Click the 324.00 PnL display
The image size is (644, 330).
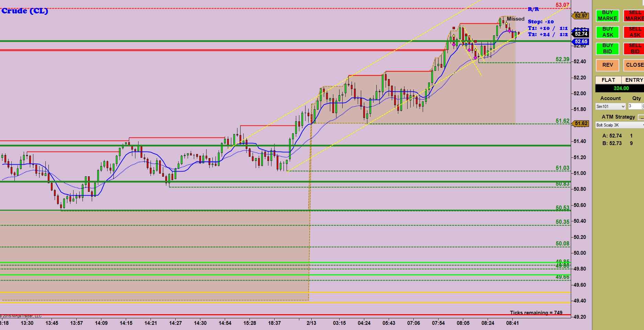click(x=620, y=88)
